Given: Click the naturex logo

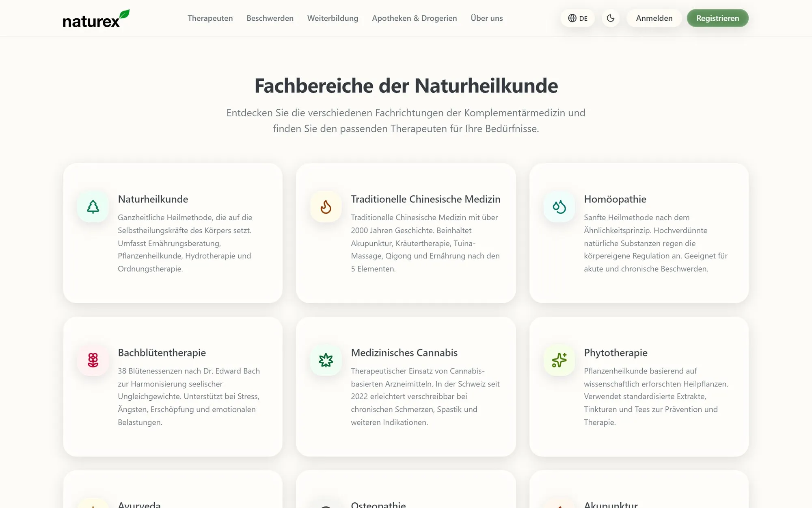Looking at the screenshot, I should (x=96, y=19).
